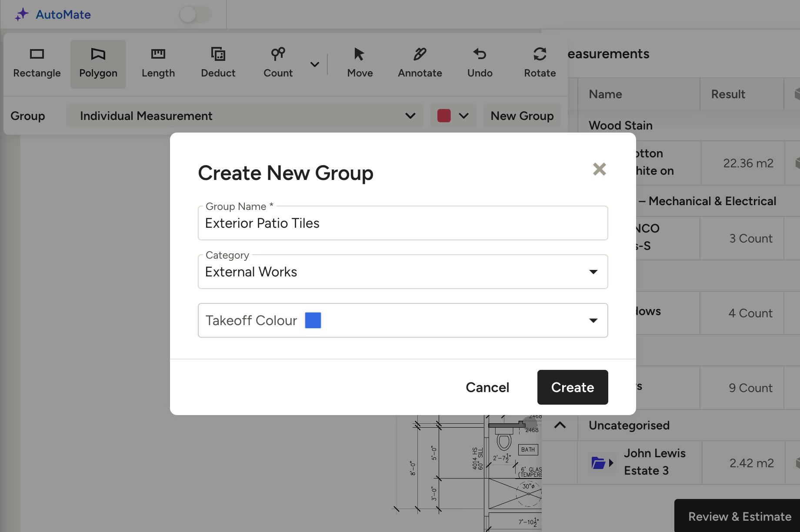This screenshot has height=532, width=800.
Task: Rotate the drawing with Rotate tool
Action: tap(540, 64)
